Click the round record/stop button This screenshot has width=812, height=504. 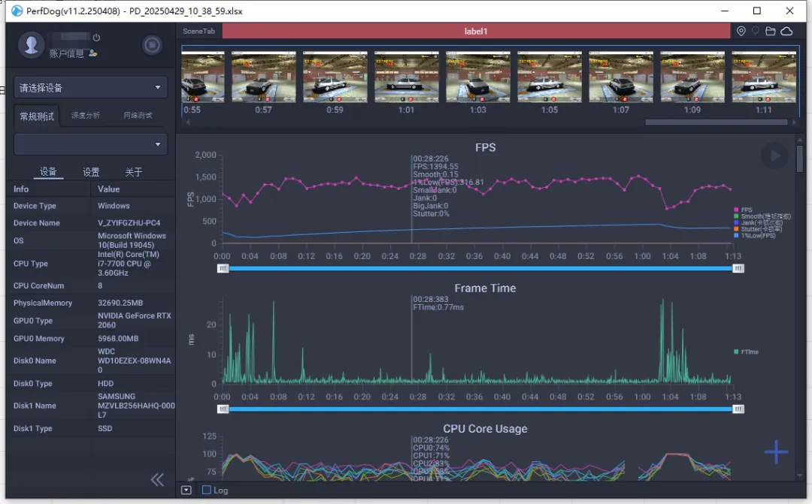152,45
